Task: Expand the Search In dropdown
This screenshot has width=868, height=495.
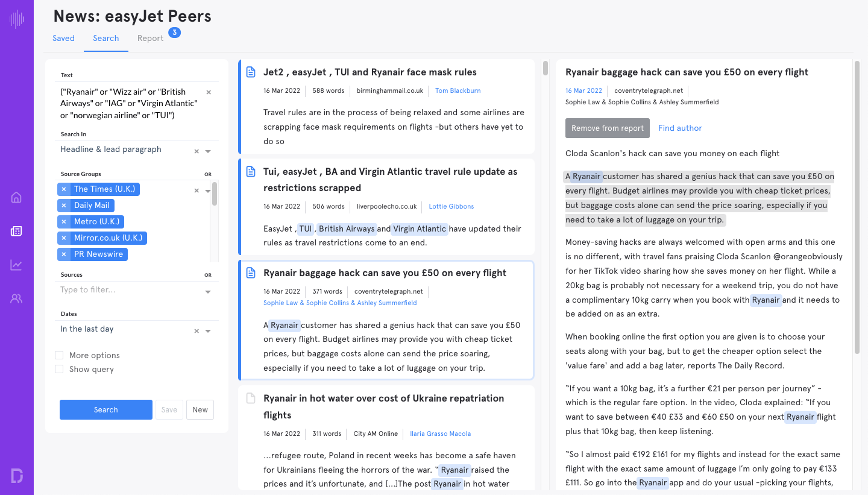Action: pyautogui.click(x=207, y=151)
